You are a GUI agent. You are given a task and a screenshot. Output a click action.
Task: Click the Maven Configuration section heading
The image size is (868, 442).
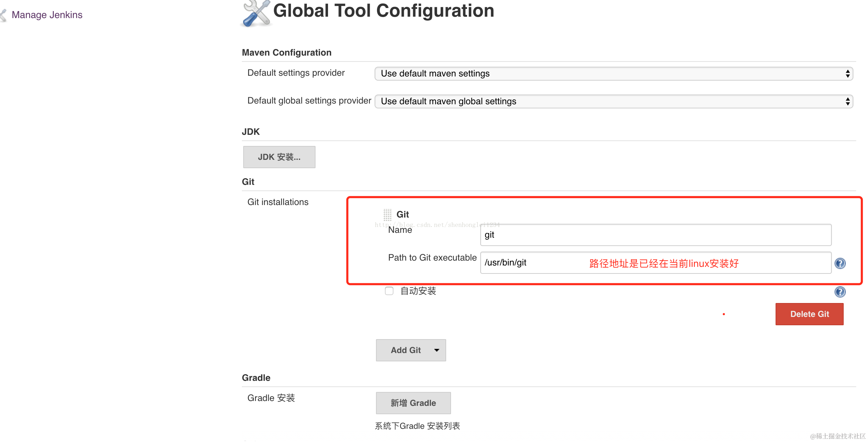coord(286,52)
